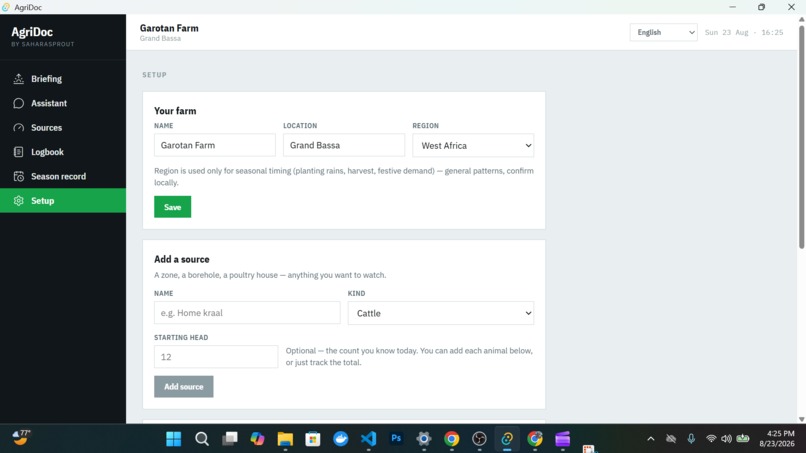Select the Setup menu item

pyautogui.click(x=63, y=201)
